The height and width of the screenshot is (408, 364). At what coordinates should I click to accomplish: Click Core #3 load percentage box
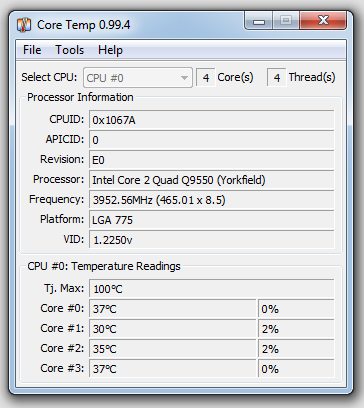[296, 369]
